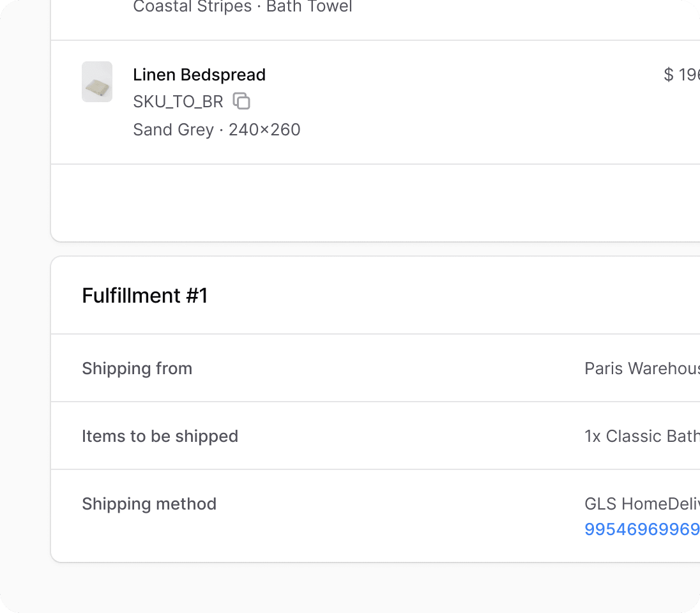700x613 pixels.
Task: Click the Bath Towel variant text
Action: pos(309,6)
